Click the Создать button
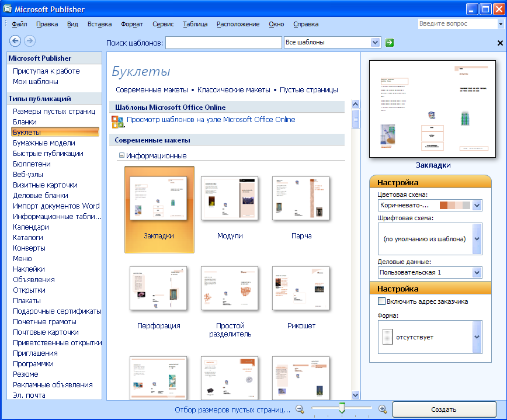 coord(444,409)
